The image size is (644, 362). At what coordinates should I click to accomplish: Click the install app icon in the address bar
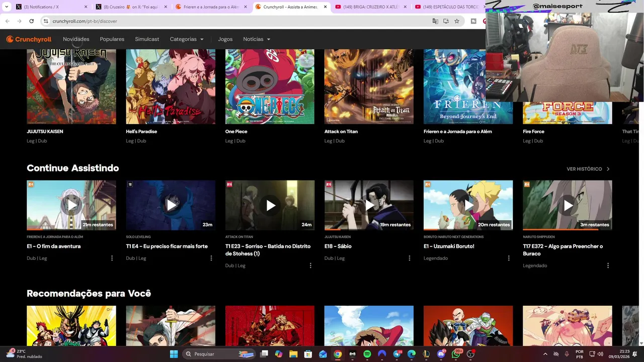coord(446,21)
